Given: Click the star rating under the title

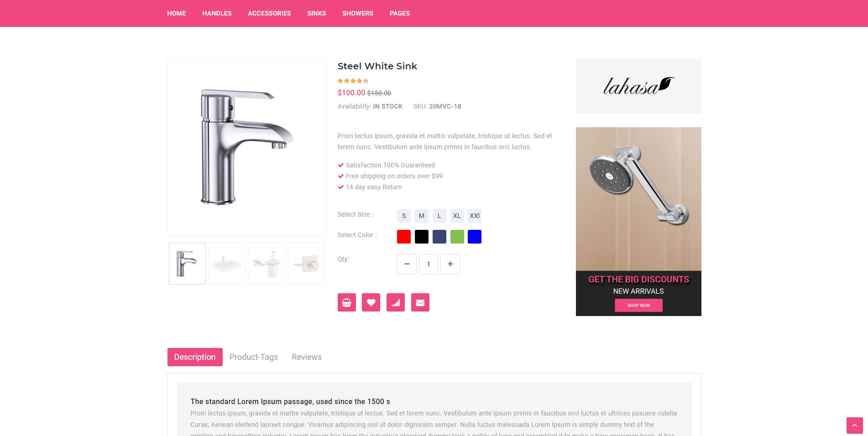Looking at the screenshot, I should click(353, 81).
